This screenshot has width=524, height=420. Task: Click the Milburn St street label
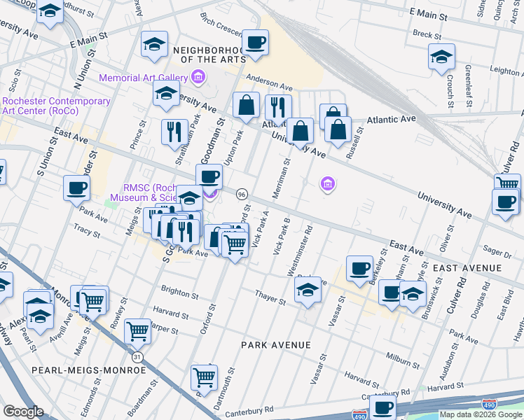coord(403,360)
